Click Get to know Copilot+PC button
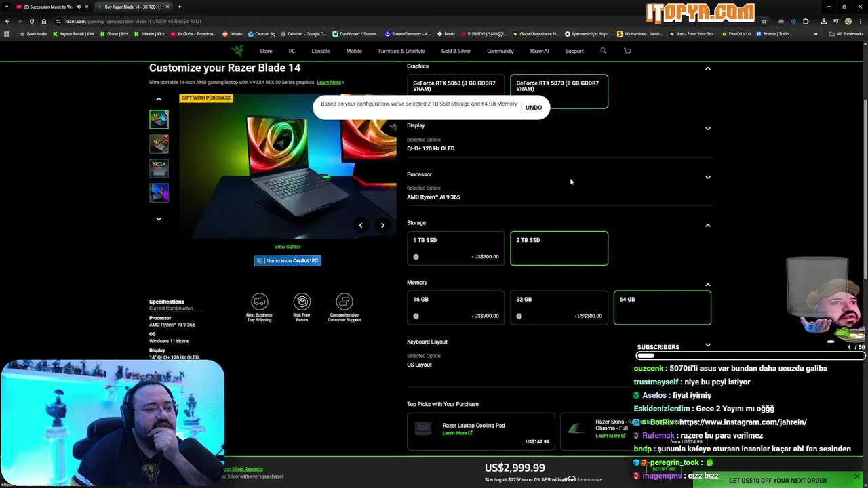Viewport: 868px width, 488px height. [x=288, y=260]
